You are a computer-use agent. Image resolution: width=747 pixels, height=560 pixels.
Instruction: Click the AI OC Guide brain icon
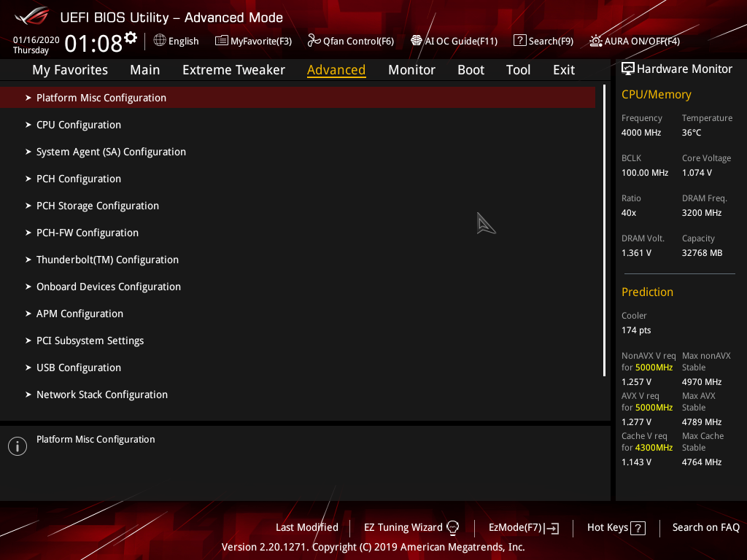(x=417, y=41)
